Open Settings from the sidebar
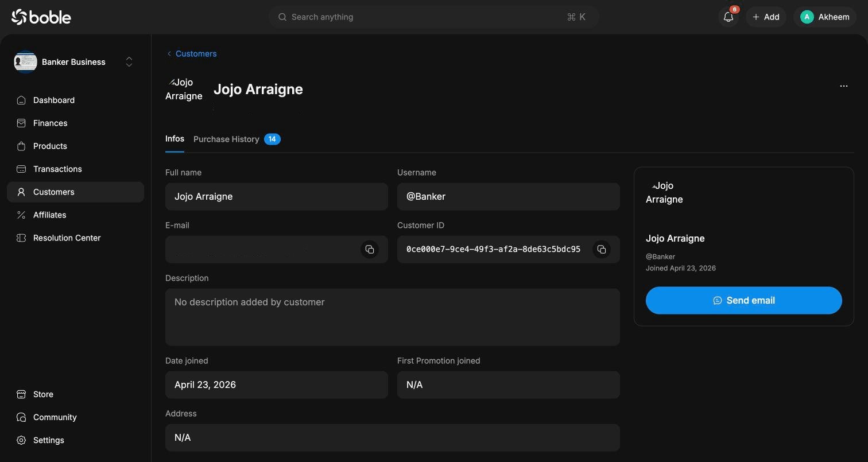 coord(75,440)
